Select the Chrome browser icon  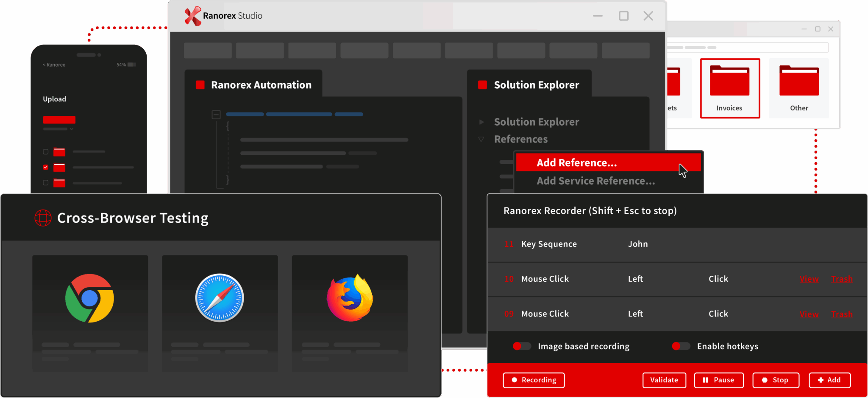[x=90, y=298]
